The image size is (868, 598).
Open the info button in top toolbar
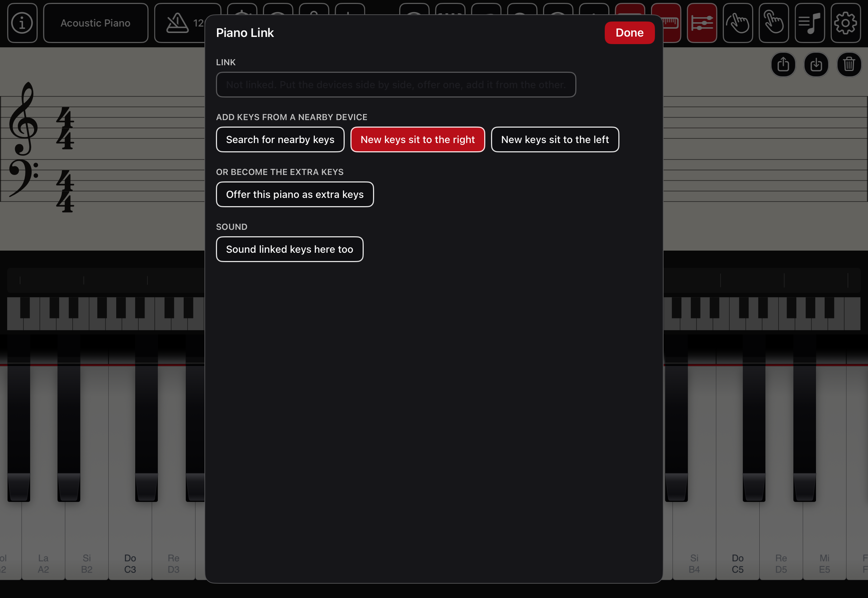click(x=22, y=23)
